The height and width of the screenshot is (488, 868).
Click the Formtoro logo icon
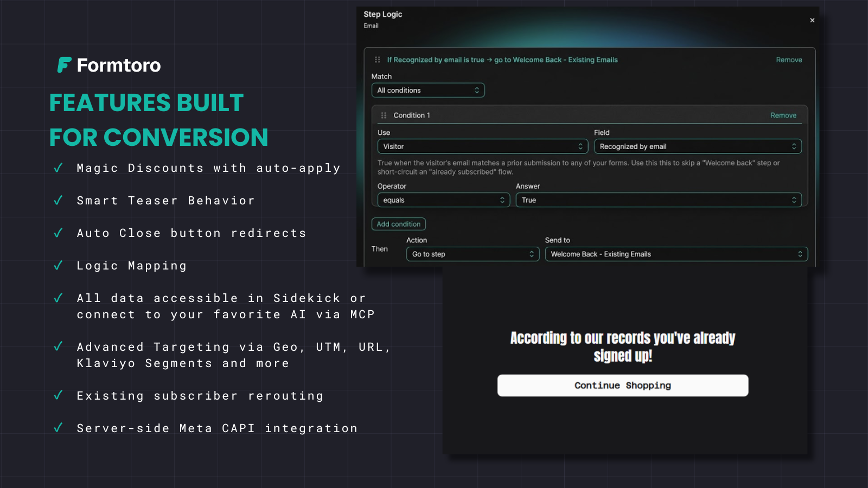click(x=65, y=65)
